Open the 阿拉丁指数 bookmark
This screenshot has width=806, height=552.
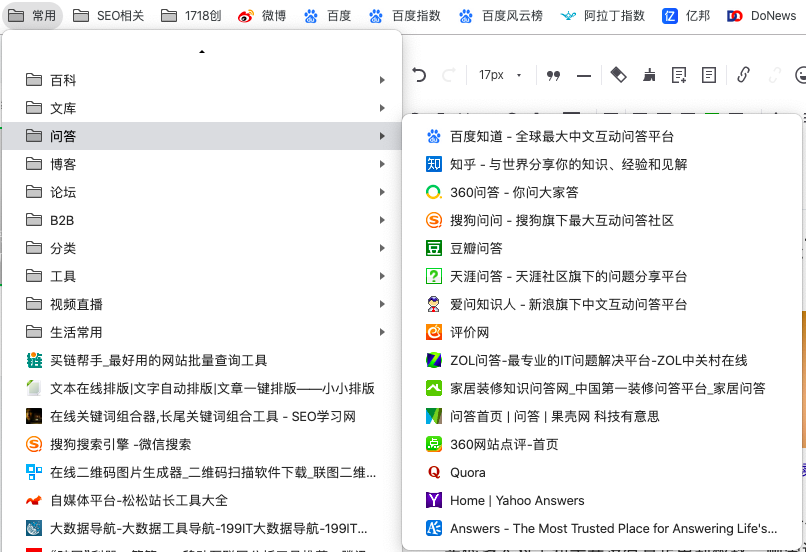click(602, 16)
